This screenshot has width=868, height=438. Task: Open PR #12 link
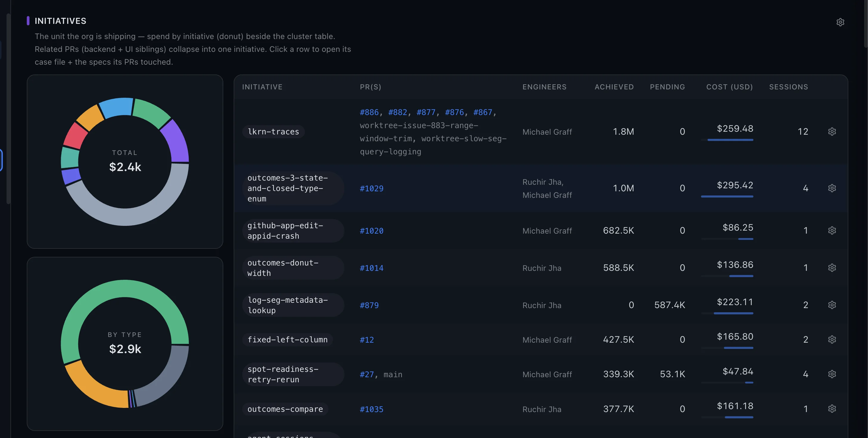click(367, 340)
